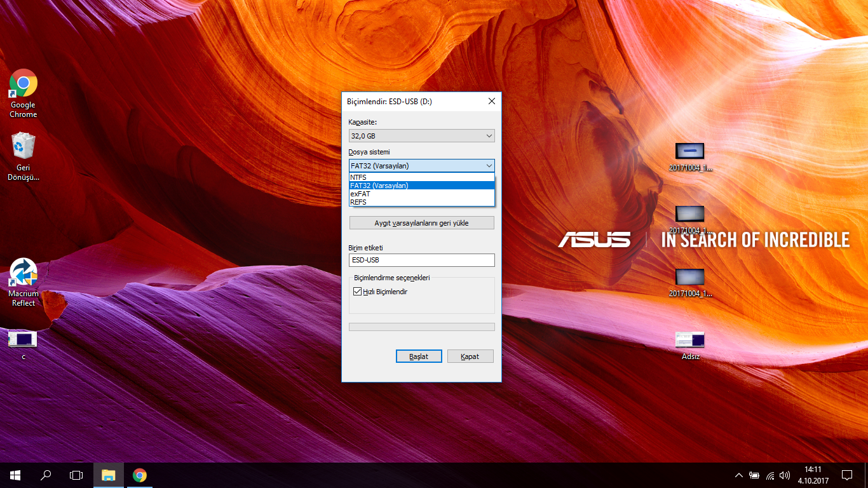Open the Wi-Fi network tray icon

pos(770,475)
